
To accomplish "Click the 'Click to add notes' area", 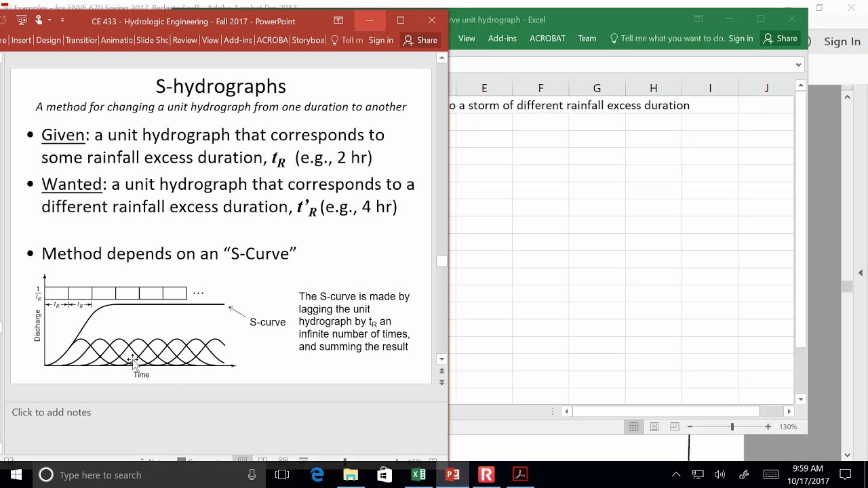I will pos(51,412).
